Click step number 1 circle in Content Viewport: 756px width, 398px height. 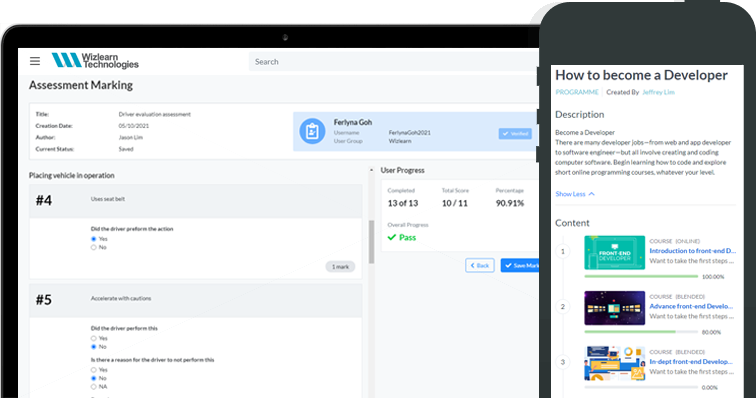(563, 251)
